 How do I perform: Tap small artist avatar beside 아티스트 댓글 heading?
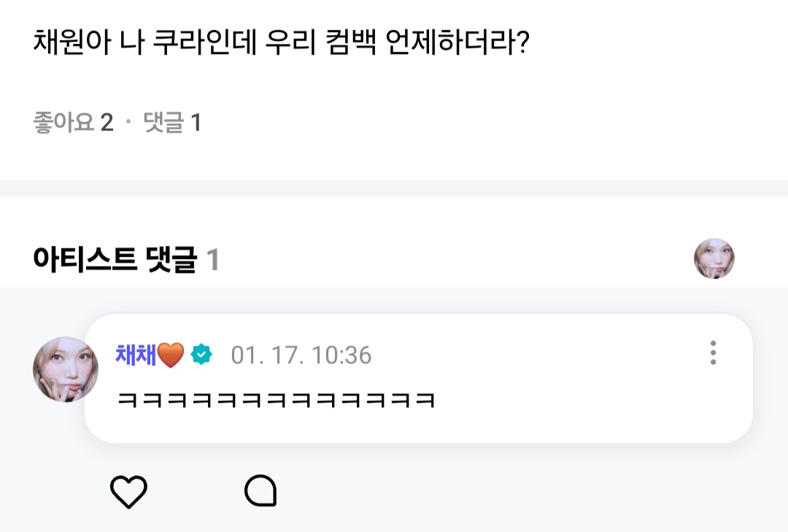[x=714, y=258]
